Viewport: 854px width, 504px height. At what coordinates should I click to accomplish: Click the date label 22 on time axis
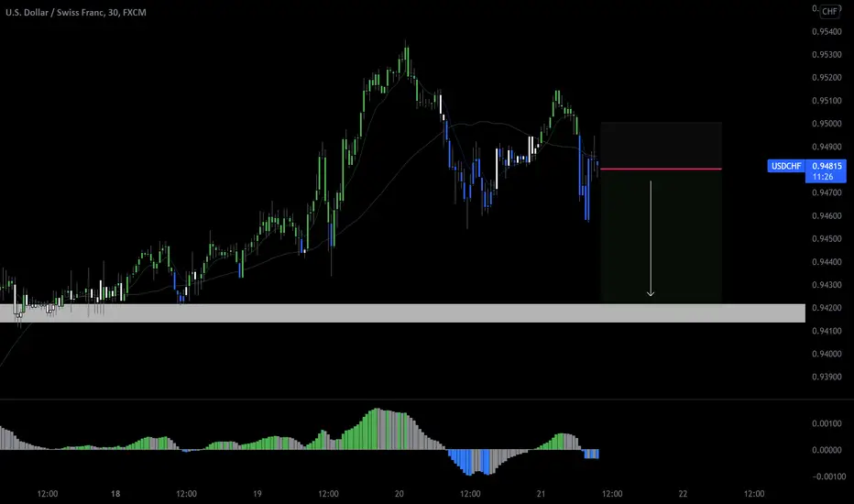click(x=683, y=494)
